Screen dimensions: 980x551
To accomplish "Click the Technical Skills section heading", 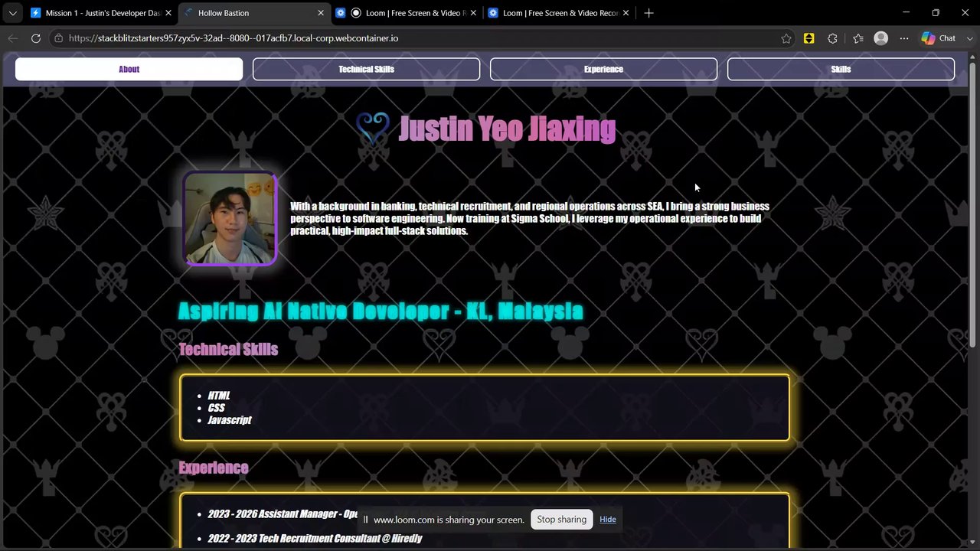I will click(228, 350).
